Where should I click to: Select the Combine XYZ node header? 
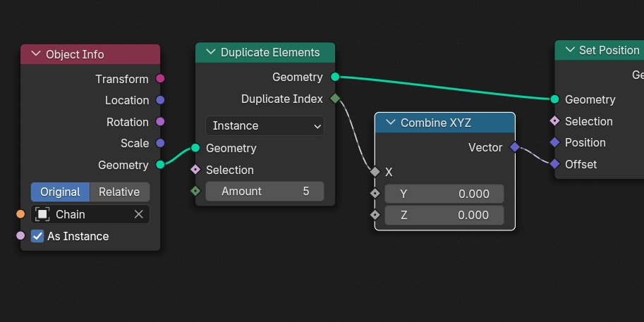(x=445, y=123)
